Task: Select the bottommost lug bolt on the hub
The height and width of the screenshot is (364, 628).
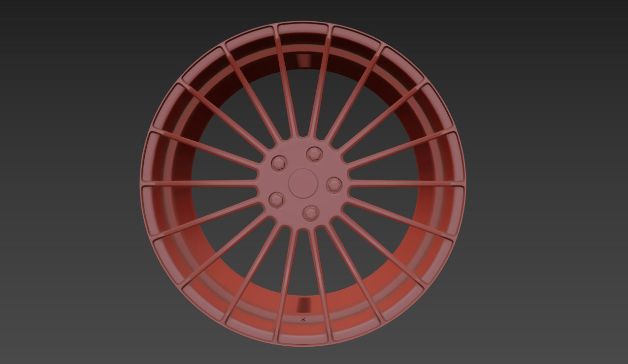Action: [311, 213]
